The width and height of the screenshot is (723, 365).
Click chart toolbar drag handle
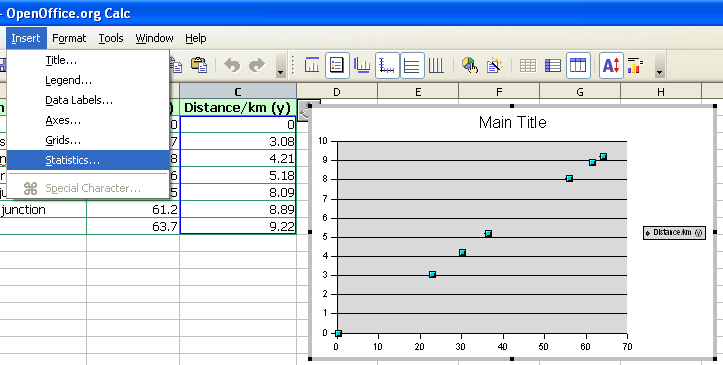(x=292, y=65)
